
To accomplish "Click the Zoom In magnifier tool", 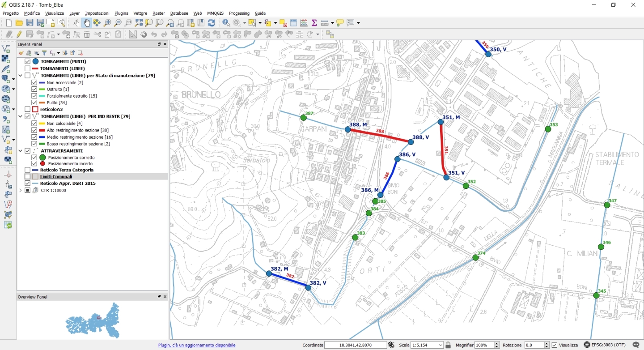I will pos(107,23).
